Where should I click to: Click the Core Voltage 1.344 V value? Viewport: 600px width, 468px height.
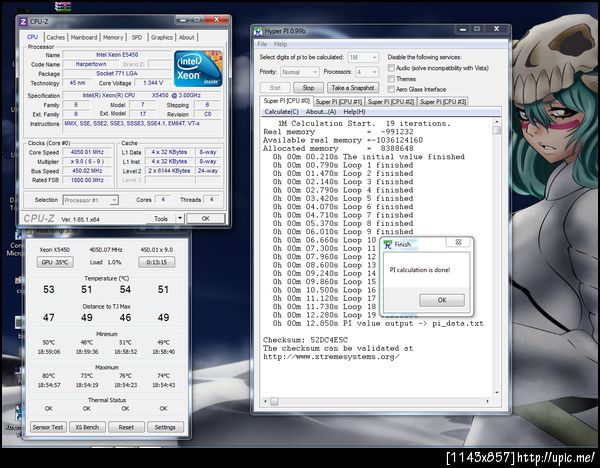pos(153,83)
